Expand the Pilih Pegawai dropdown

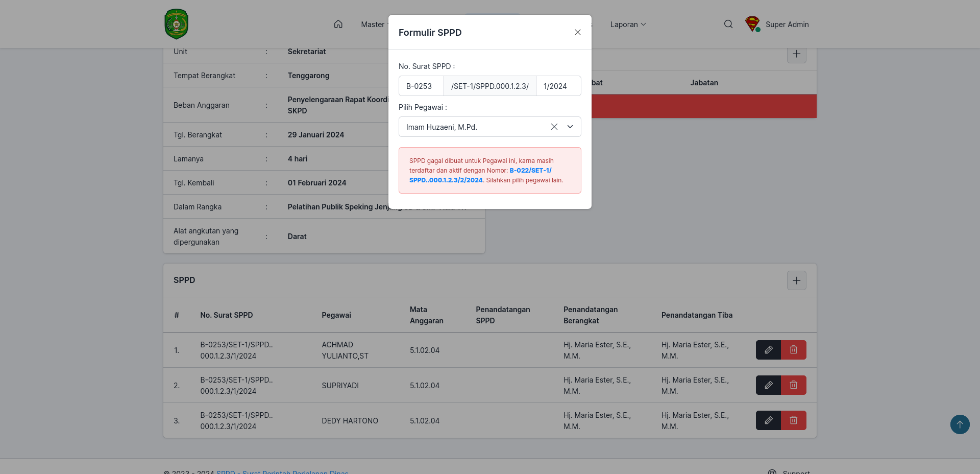[570, 127]
